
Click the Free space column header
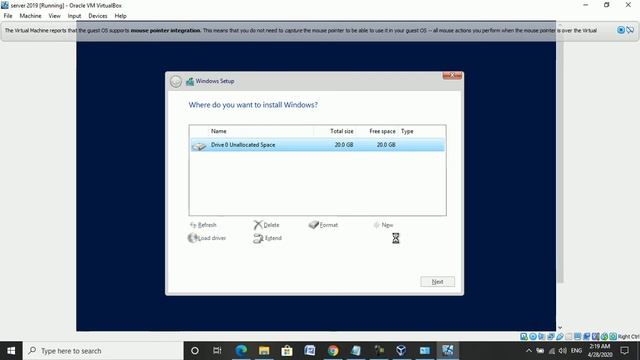click(382, 131)
